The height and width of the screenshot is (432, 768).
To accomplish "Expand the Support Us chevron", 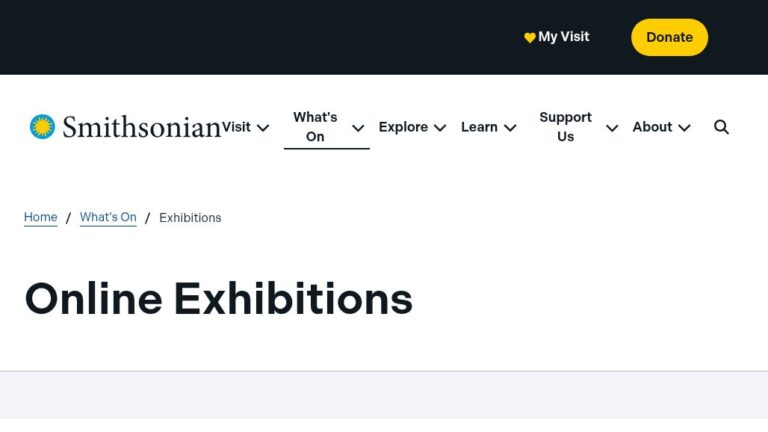I will (x=612, y=128).
